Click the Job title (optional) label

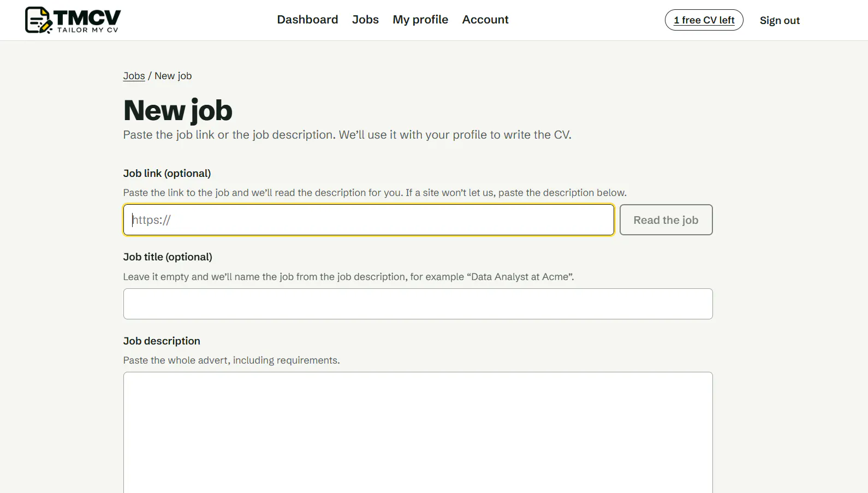168,257
